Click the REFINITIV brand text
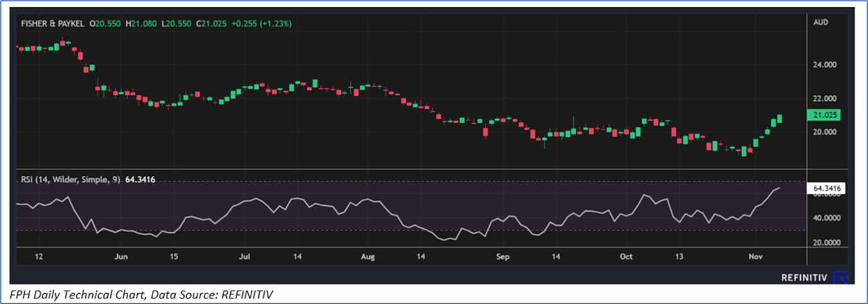868x304 pixels. coord(805,277)
